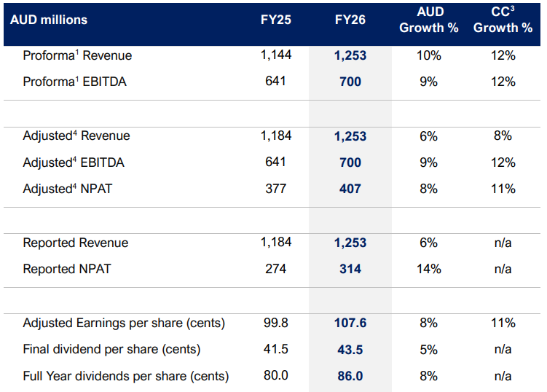Click Adjusted NPAT FY26 value 407
This screenshot has height=392, width=547.
[350, 189]
